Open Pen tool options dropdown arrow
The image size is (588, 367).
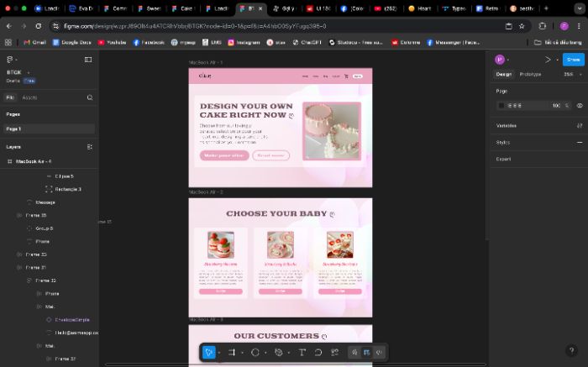point(289,353)
